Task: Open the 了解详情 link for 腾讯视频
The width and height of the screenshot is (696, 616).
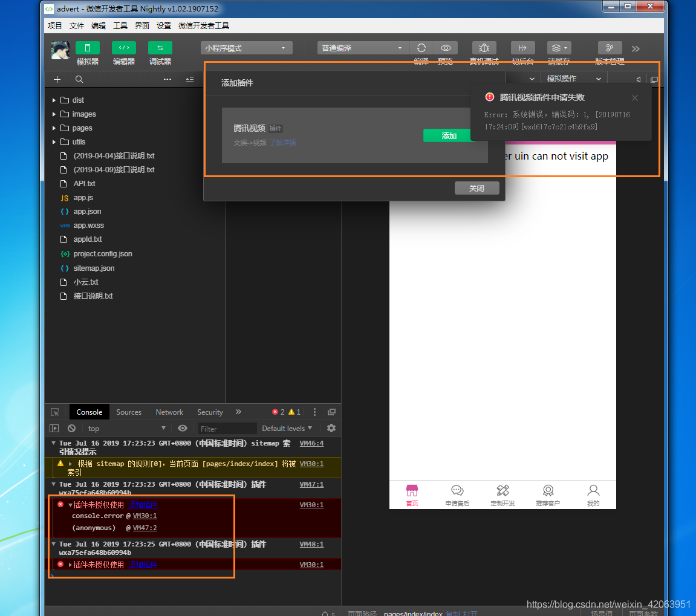Action: click(283, 143)
